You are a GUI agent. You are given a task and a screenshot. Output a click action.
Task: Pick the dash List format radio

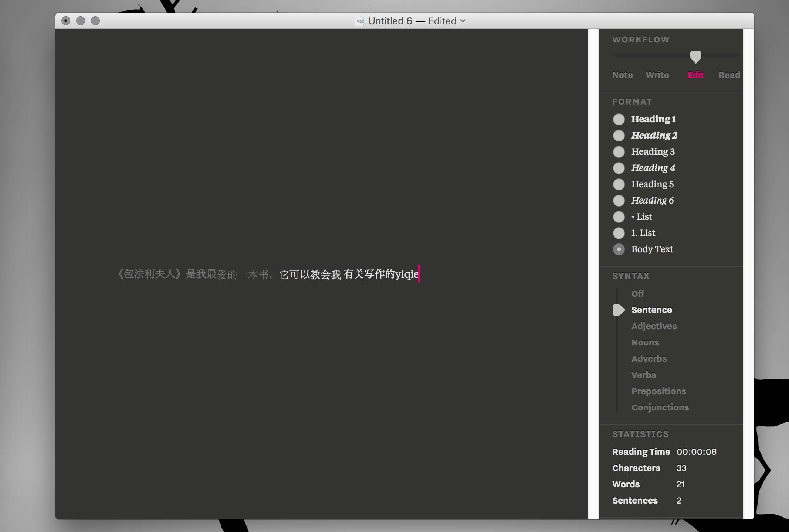click(x=619, y=217)
